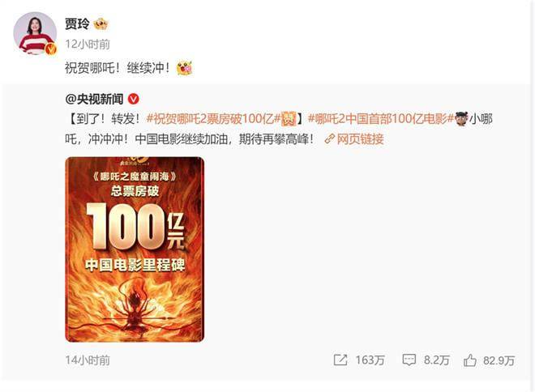Click the repost share icon
Image resolution: width=535 pixels, height=392 pixels.
point(340,360)
